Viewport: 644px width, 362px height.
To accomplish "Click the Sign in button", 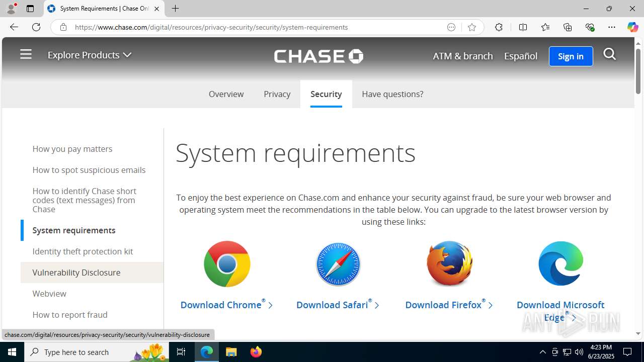I will pos(571,56).
